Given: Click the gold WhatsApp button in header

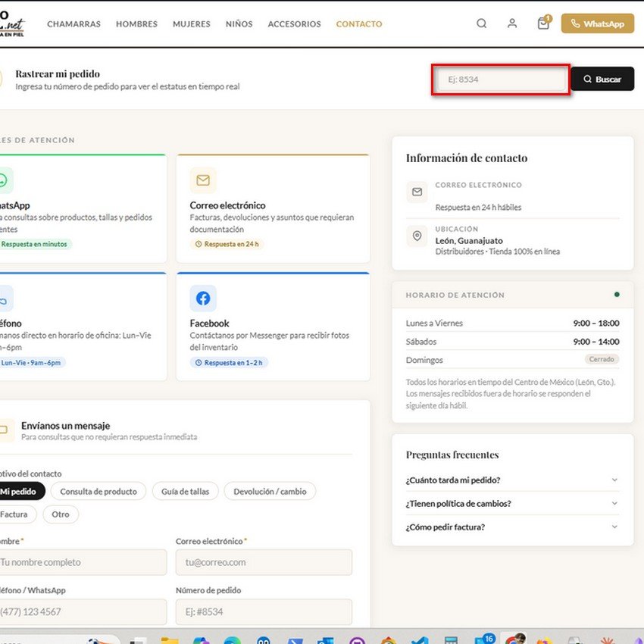Looking at the screenshot, I should click(597, 23).
